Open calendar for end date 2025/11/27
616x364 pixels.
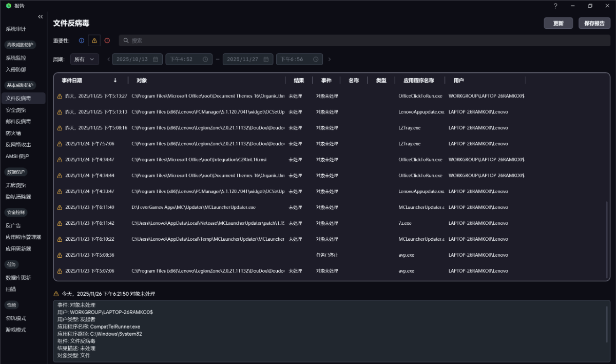coord(266,60)
